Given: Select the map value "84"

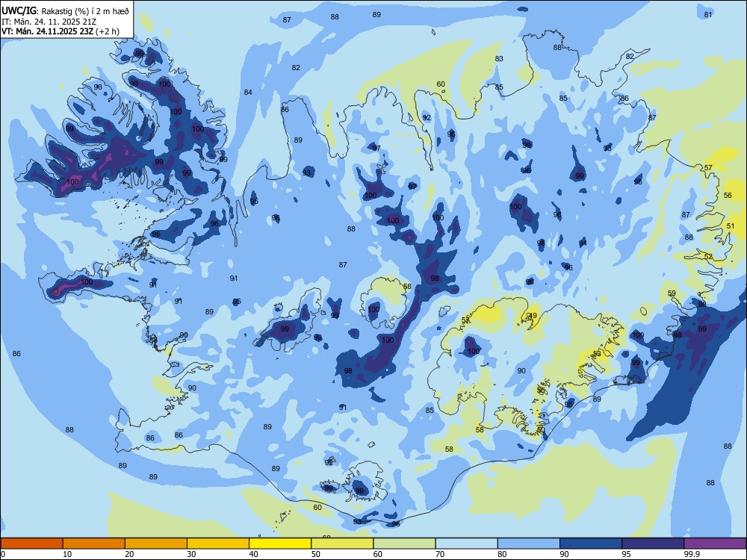Looking at the screenshot, I should pos(248,93).
